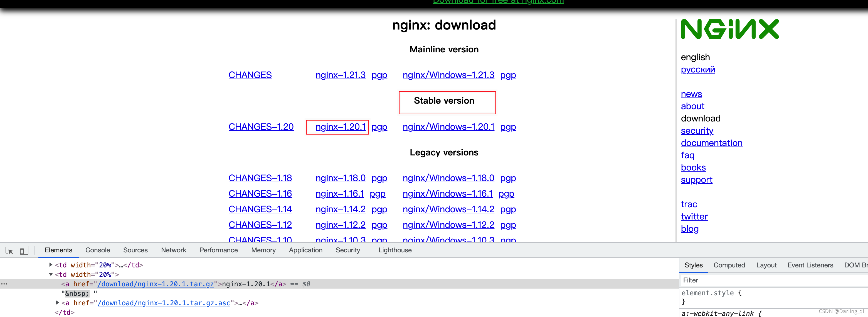The image size is (868, 317).
Task: Download nginx/Windows-1.20.1
Action: tap(448, 127)
